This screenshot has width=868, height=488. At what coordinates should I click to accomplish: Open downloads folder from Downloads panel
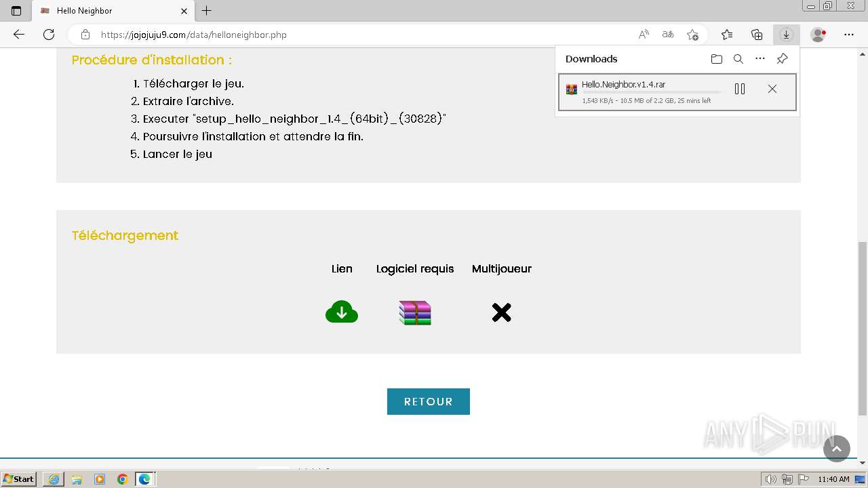717,59
